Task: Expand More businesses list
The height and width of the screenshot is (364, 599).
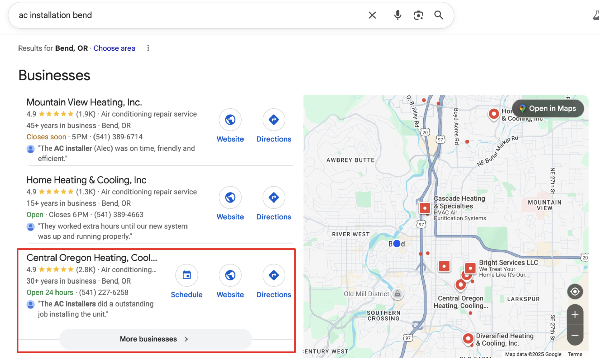Action: pos(155,339)
